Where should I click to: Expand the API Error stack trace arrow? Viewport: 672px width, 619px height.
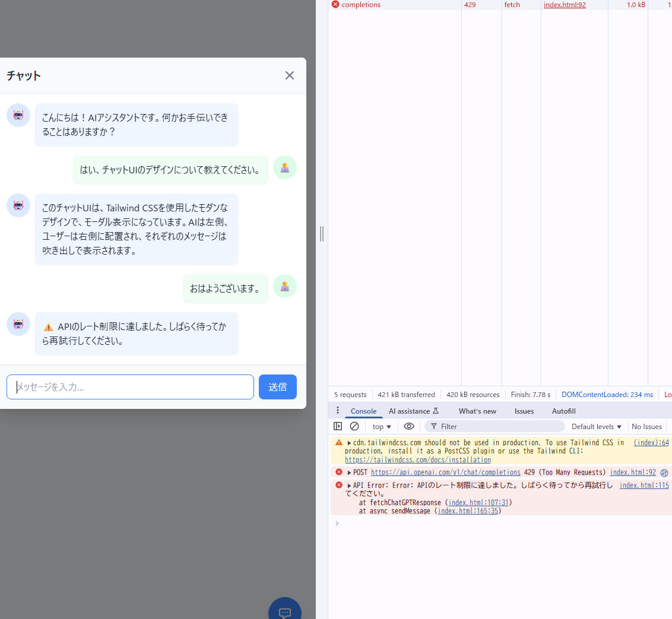(x=350, y=485)
